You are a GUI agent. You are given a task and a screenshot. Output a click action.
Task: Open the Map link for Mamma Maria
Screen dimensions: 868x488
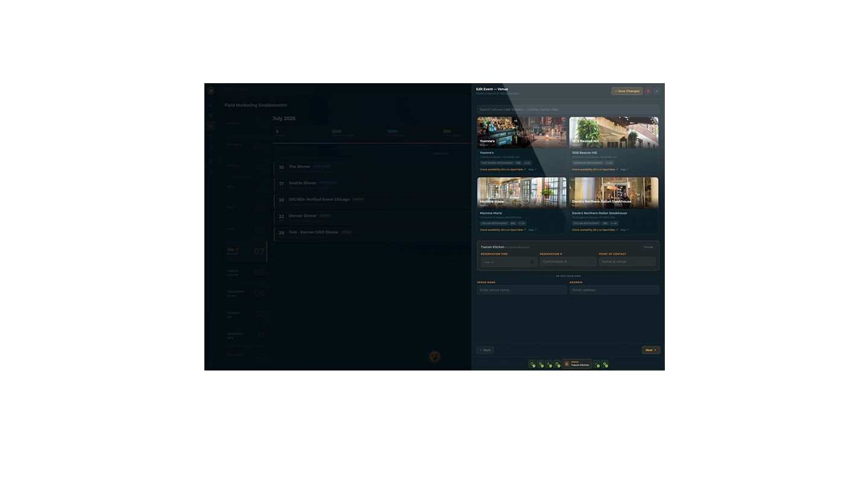point(532,230)
